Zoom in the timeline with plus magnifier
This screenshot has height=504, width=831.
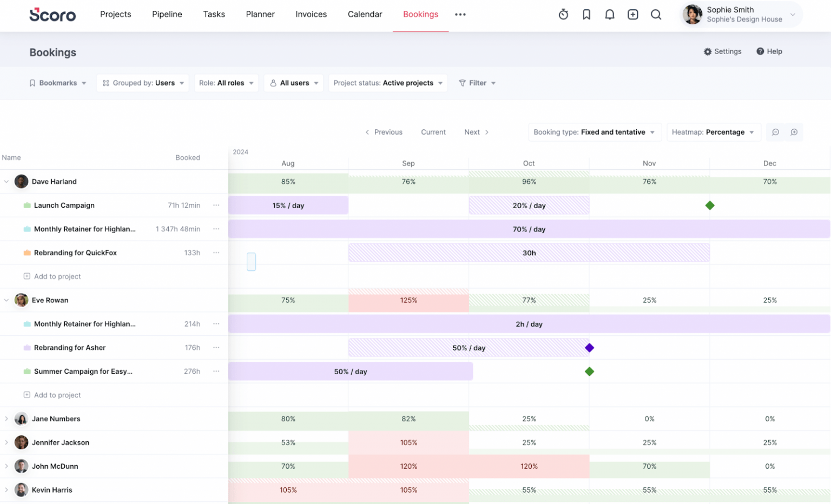[x=794, y=132]
